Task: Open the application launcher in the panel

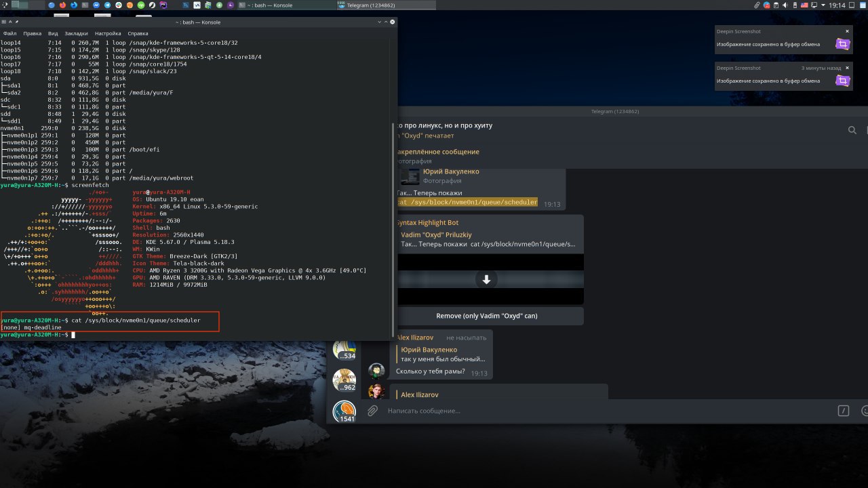Action: pos(5,5)
